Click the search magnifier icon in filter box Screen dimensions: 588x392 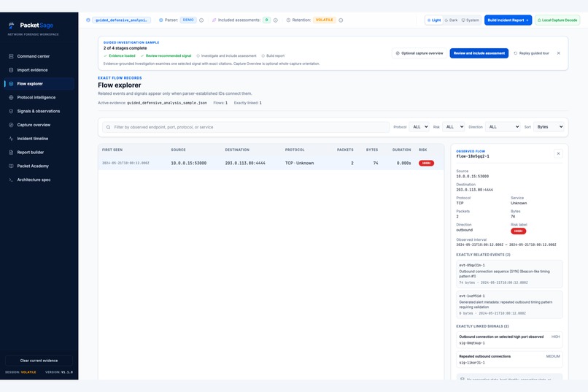(109, 127)
